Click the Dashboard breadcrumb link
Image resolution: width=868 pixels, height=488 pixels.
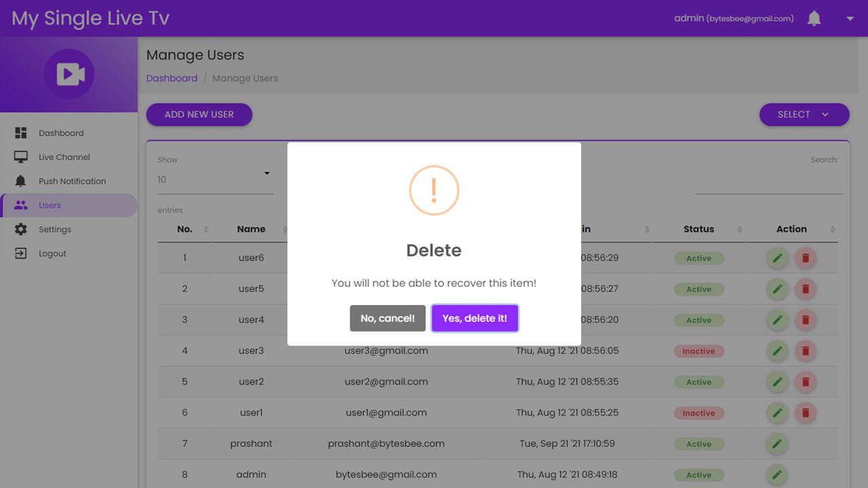click(x=172, y=79)
